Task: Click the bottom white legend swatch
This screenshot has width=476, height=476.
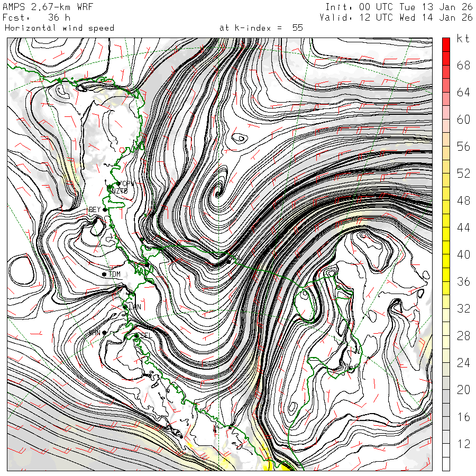Action: [x=446, y=464]
